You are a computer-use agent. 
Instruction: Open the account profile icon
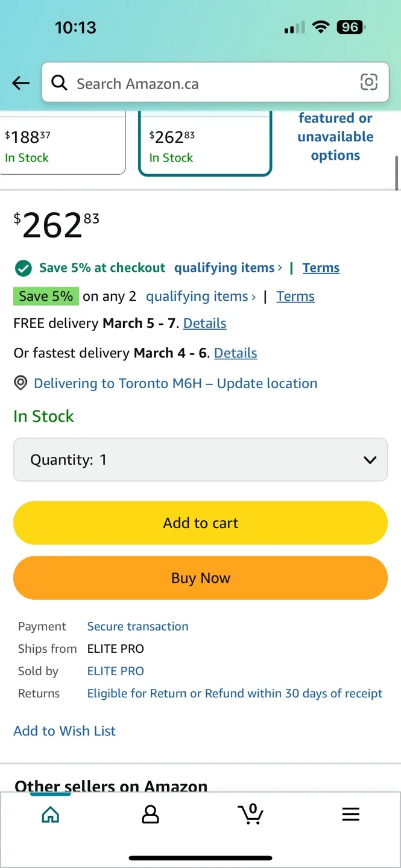click(x=150, y=815)
